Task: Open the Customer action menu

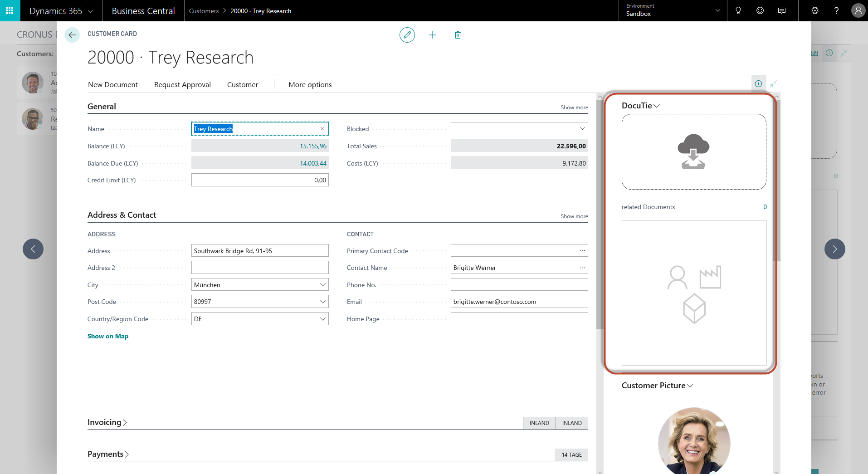Action: click(x=243, y=84)
